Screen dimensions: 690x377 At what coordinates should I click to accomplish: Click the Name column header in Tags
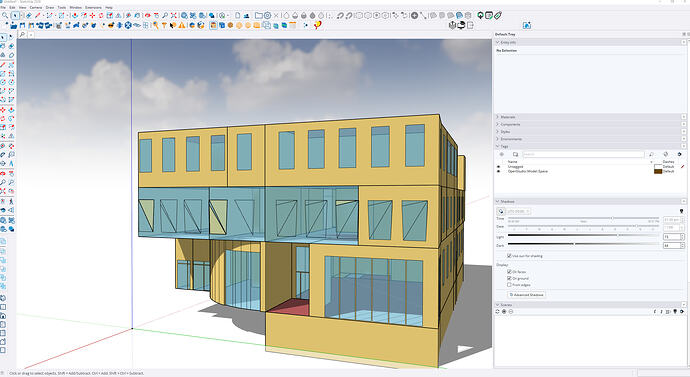coord(512,162)
